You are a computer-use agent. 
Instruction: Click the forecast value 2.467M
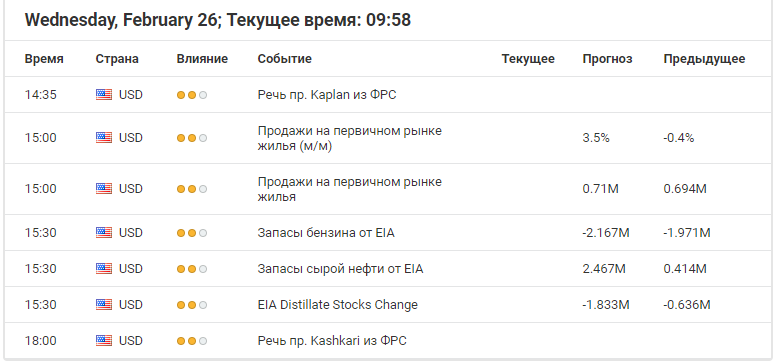(x=604, y=269)
